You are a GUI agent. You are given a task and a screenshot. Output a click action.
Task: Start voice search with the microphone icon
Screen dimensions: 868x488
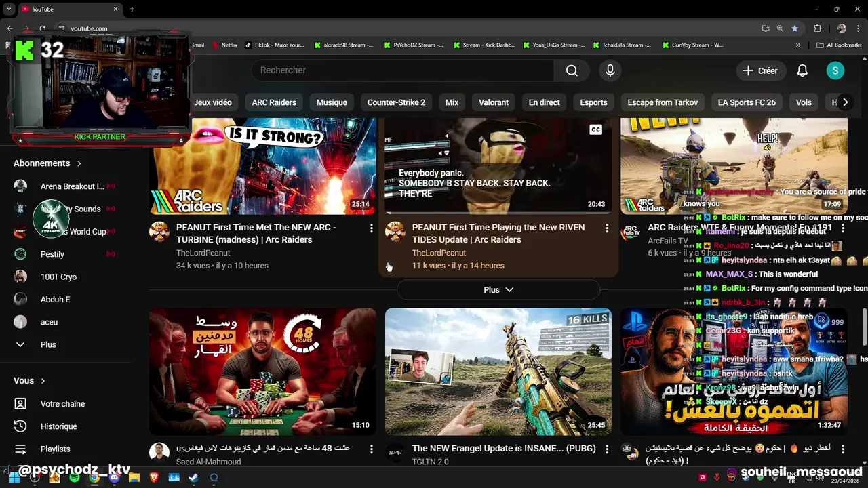click(x=610, y=70)
